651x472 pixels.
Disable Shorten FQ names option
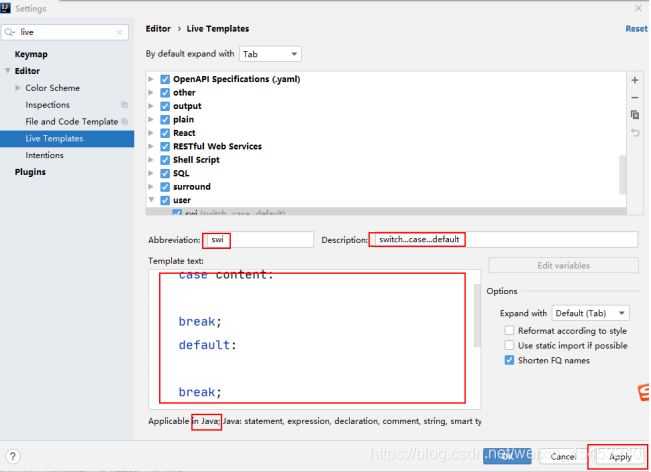point(509,360)
